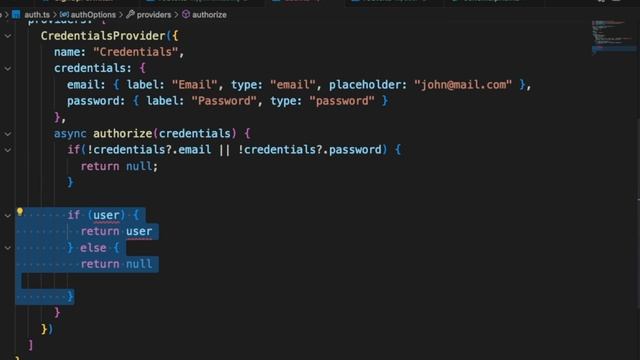Click underlined user in if (user)
Viewport: 640px width, 360px height.
coord(106,215)
